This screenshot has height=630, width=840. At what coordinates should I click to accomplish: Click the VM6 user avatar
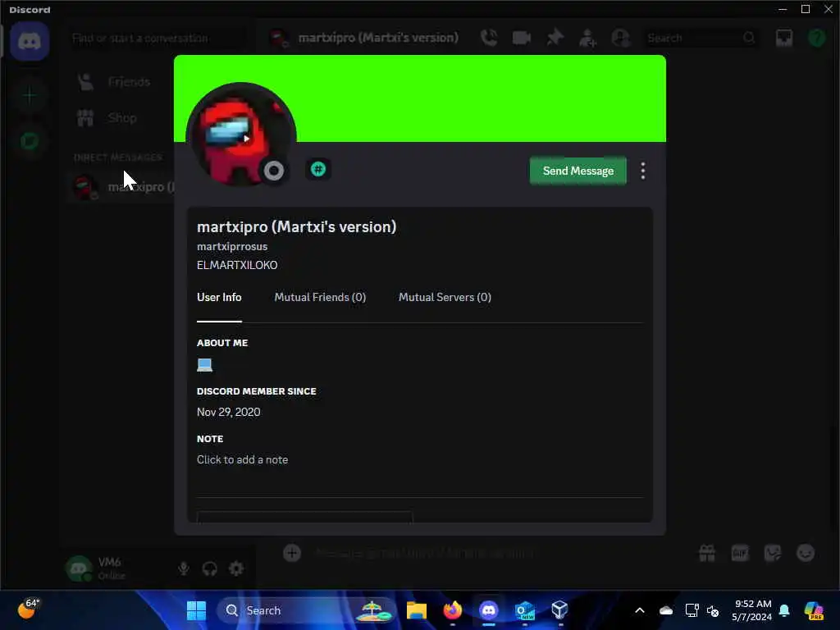(x=79, y=568)
